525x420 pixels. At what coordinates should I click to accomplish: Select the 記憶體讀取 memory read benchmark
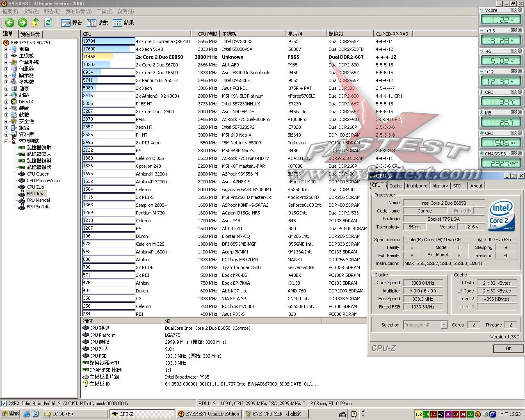[x=39, y=148]
